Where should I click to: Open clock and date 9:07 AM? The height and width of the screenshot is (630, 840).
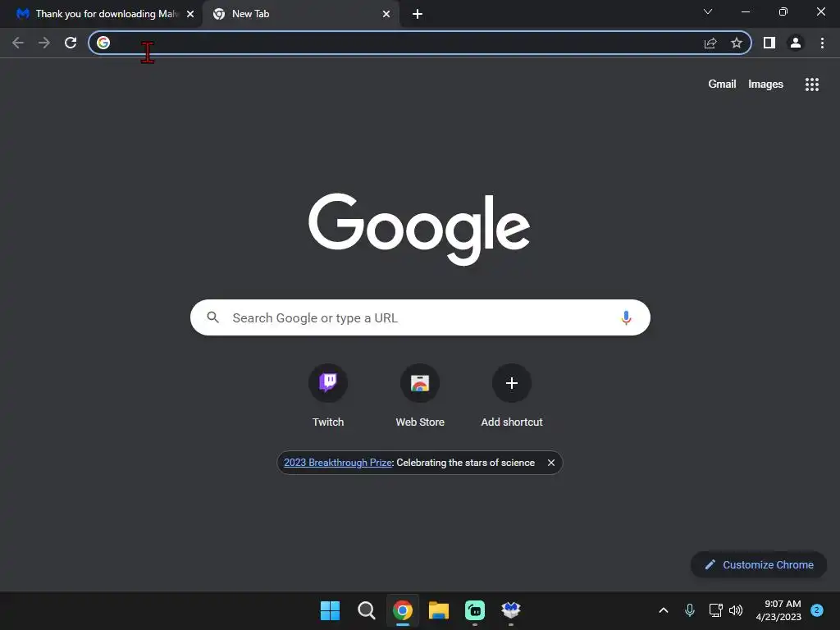tap(778, 610)
